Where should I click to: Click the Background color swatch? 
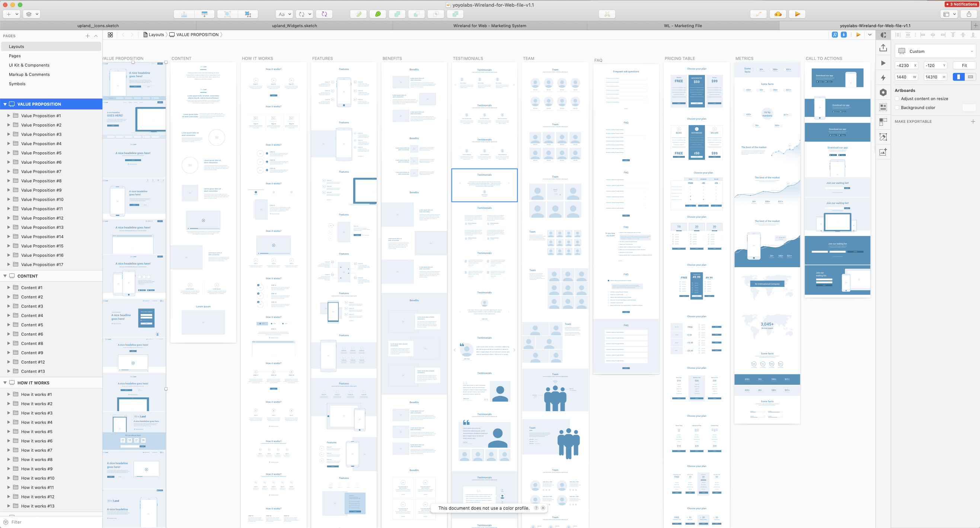(x=969, y=108)
